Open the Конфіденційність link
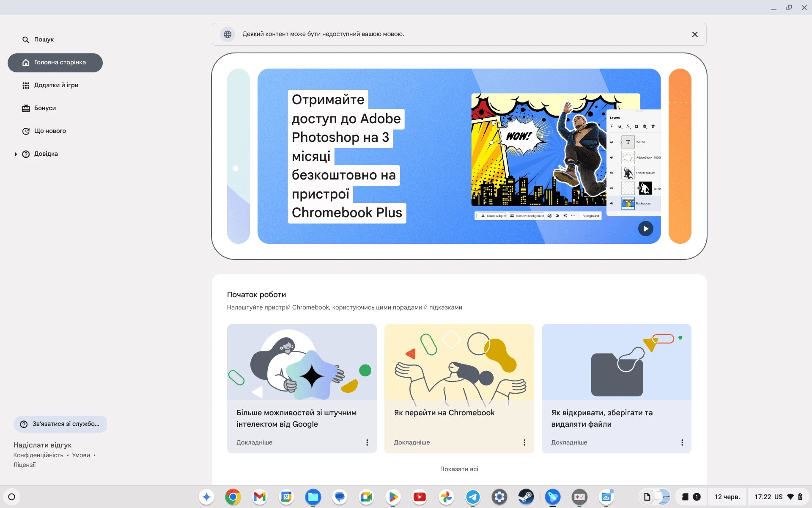Screen dimensions: 812x508 coord(38,455)
